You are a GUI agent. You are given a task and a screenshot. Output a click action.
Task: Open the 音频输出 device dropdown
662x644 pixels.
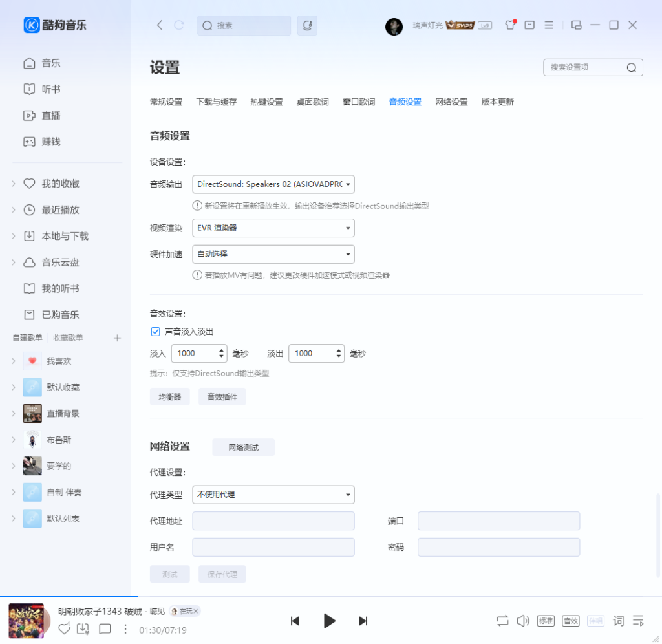tap(273, 184)
